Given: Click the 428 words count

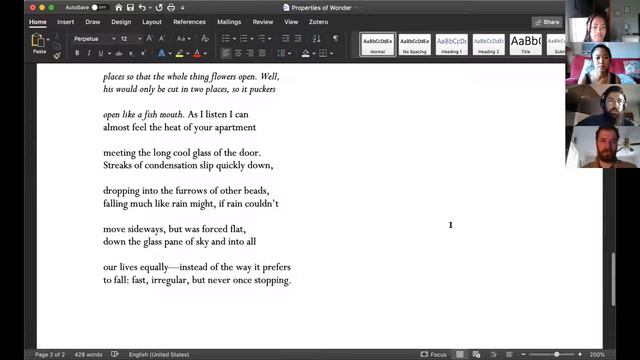Looking at the screenshot, I should (88, 354).
